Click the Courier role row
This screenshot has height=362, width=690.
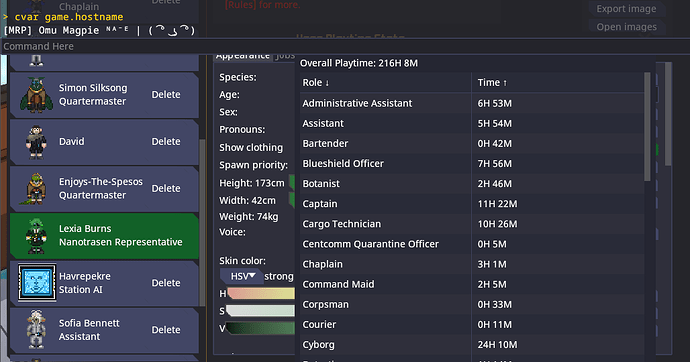[472, 325]
